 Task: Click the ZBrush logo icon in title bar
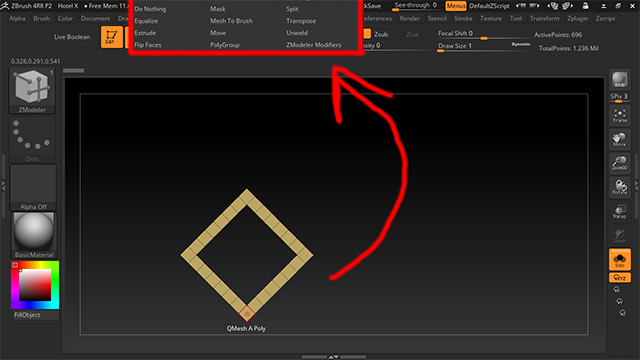[x=5, y=6]
